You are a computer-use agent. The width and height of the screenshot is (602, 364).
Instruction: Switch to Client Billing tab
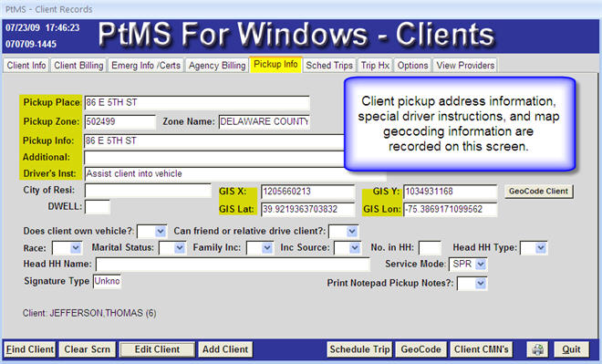pyautogui.click(x=78, y=66)
